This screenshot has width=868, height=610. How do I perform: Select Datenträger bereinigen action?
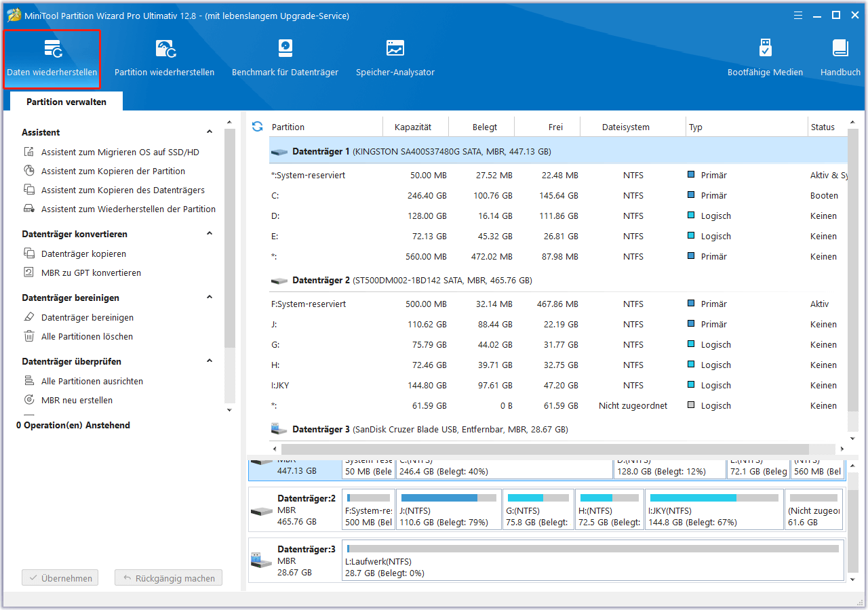[x=79, y=318]
